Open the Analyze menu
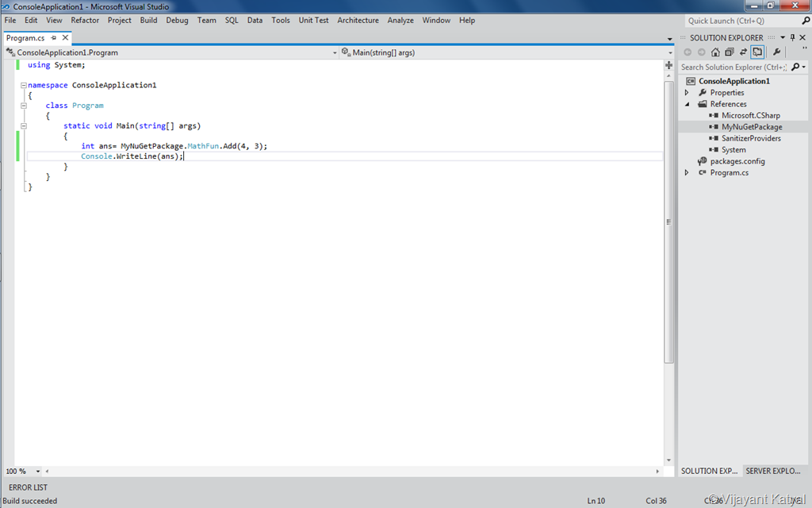 [x=400, y=20]
